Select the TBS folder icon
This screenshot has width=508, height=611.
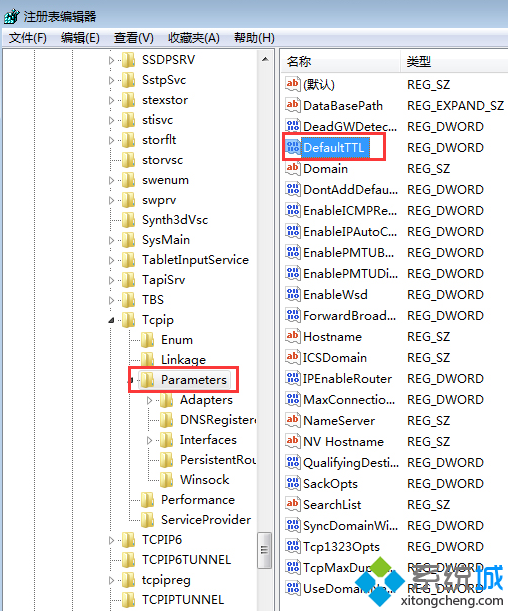pos(128,300)
